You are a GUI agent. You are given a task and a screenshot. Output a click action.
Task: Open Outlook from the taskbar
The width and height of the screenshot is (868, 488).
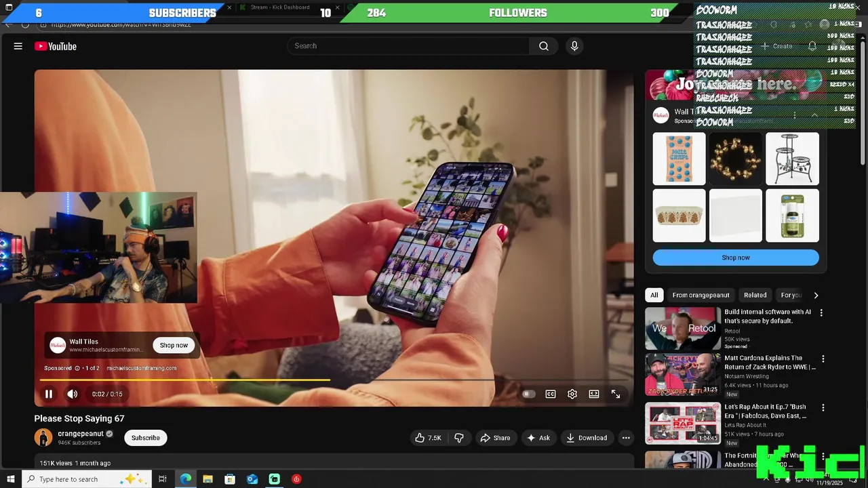coord(252,479)
